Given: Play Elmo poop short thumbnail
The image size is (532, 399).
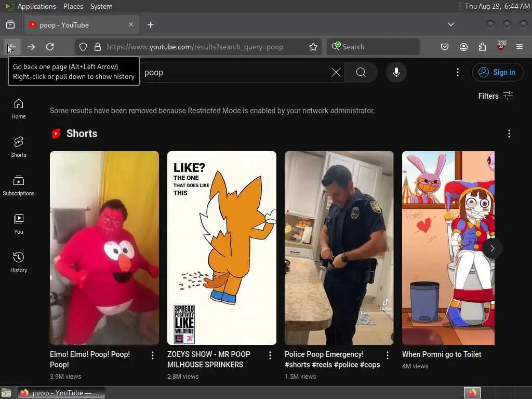Looking at the screenshot, I should click(104, 248).
